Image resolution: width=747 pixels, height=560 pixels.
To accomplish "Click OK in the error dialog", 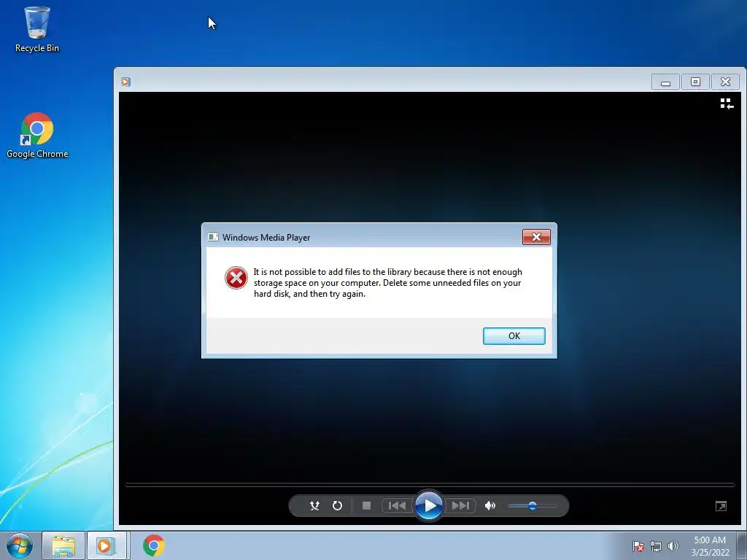I will 514,335.
